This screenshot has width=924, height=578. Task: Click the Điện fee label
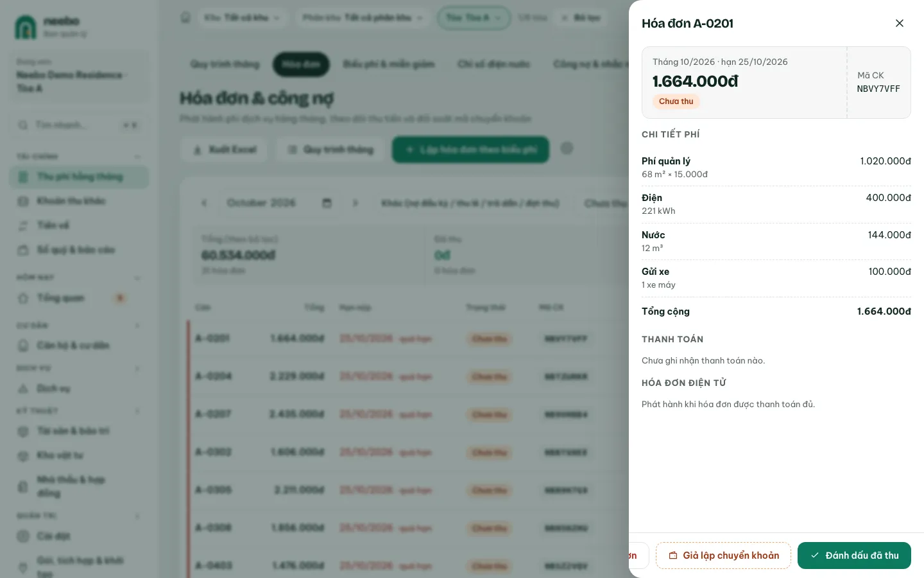pos(652,198)
